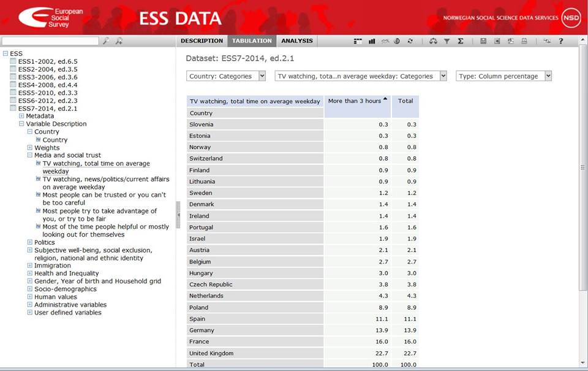Click the line chart view icon

(x=385, y=41)
